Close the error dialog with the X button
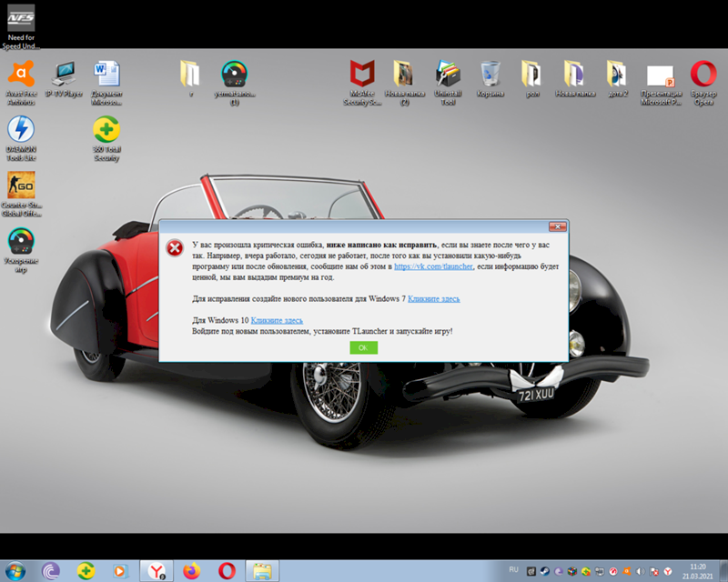Viewport: 728px width, 582px height. [556, 226]
